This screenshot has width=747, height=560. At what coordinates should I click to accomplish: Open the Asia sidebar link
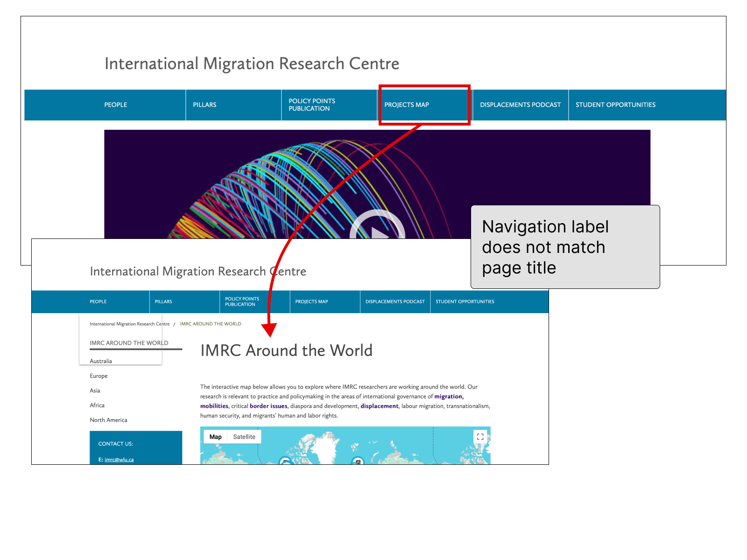pos(95,391)
